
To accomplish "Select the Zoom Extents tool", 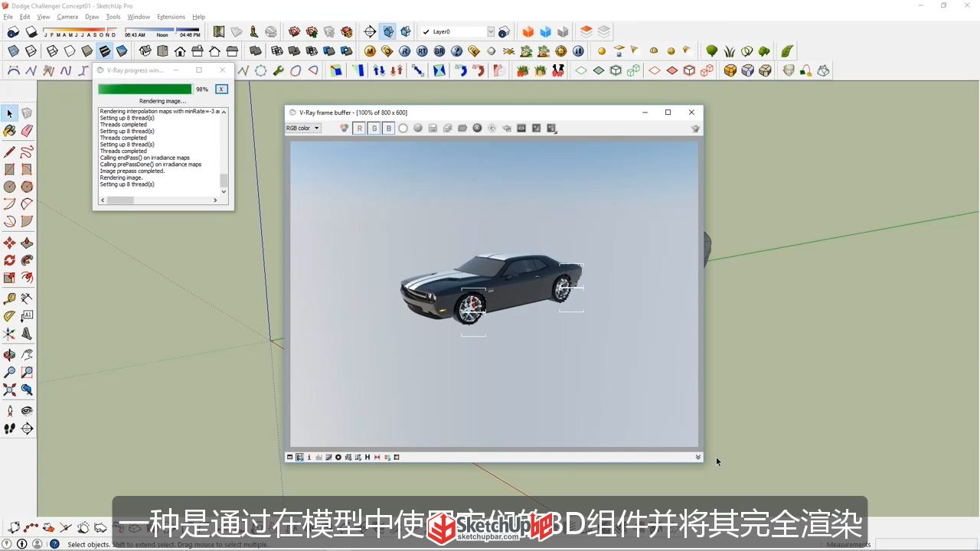I will pyautogui.click(x=10, y=390).
